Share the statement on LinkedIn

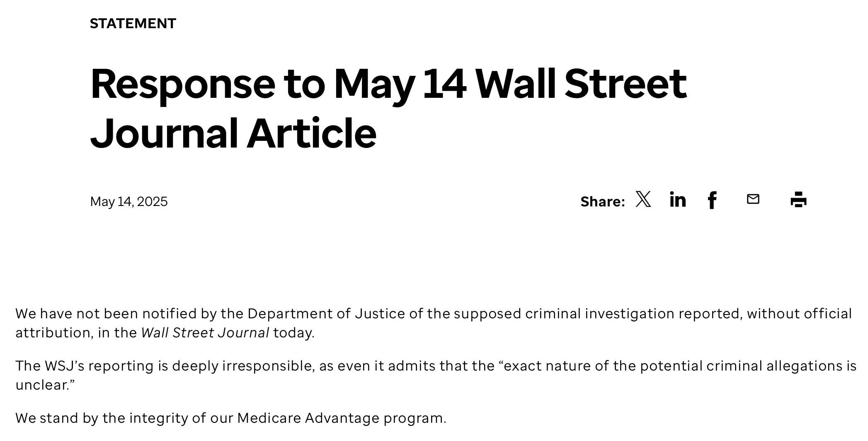coord(678,199)
